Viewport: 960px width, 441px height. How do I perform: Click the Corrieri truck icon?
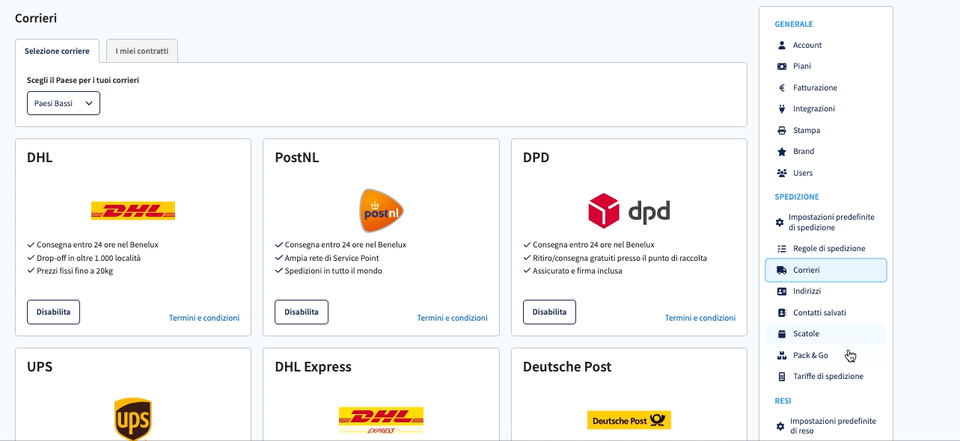tap(781, 270)
